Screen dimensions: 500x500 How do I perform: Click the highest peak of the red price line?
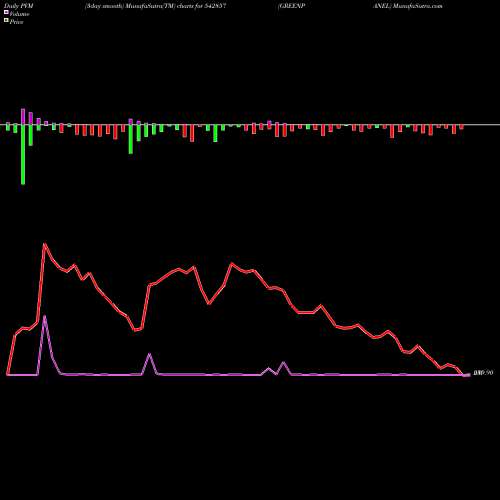(x=45, y=244)
